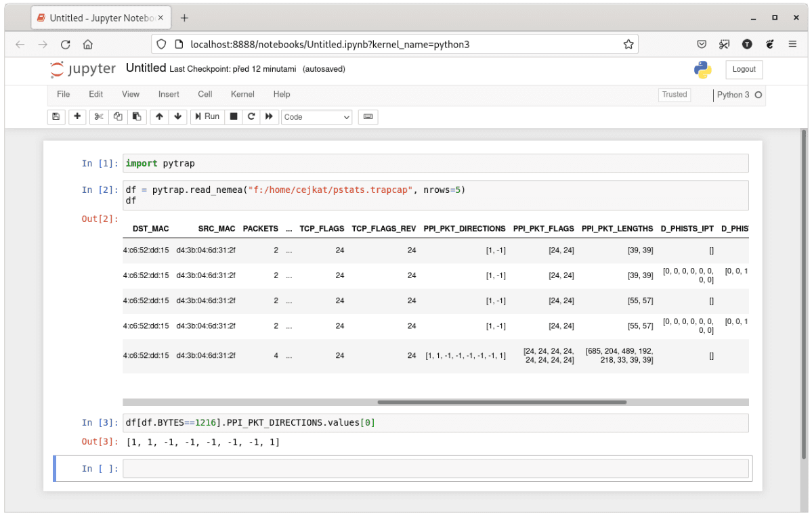Click the empty code cell input
Image resolution: width=812 pixels, height=517 pixels.
click(435, 468)
